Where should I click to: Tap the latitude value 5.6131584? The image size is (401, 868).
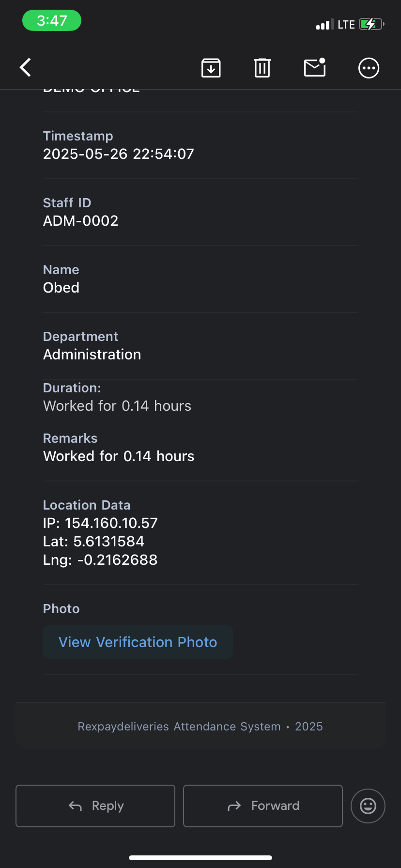[109, 542]
